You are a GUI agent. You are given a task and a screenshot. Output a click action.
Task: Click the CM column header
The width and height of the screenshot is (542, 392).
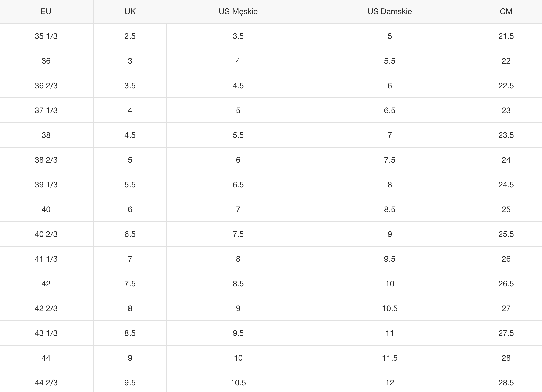(x=506, y=11)
